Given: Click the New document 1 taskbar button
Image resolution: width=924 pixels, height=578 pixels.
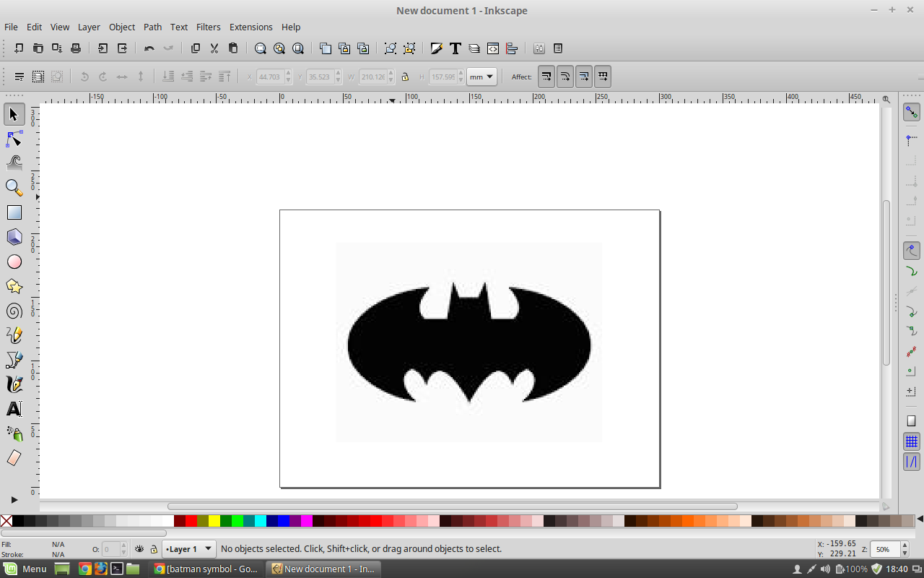Looking at the screenshot, I should point(323,569).
